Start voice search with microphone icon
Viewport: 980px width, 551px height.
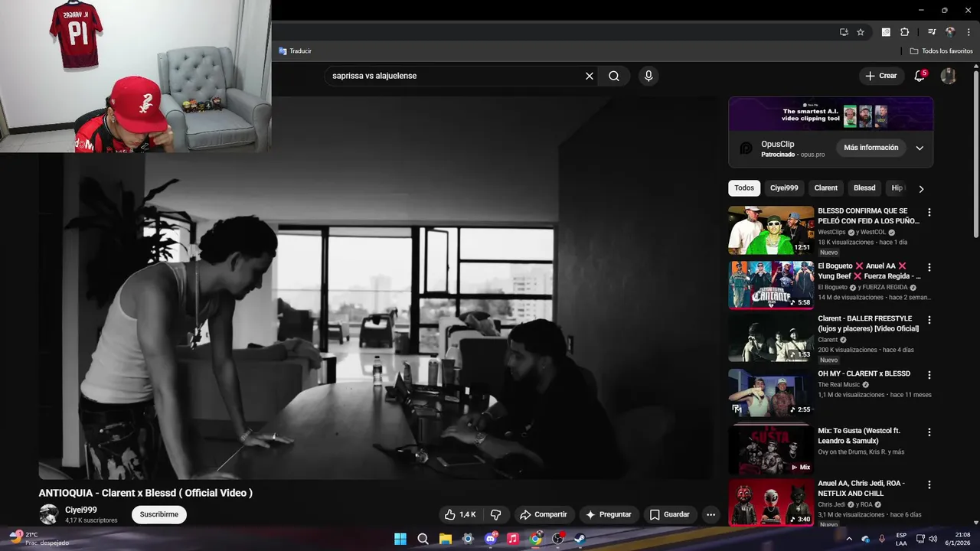648,76
